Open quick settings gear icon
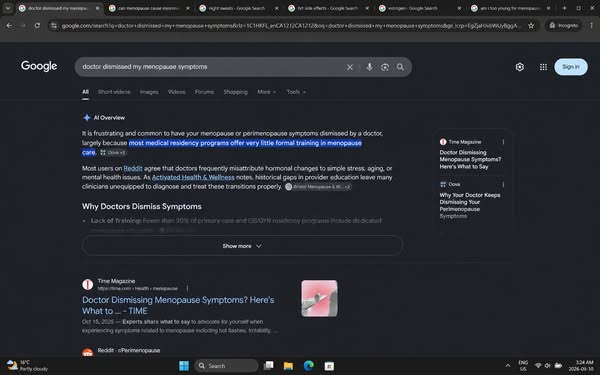This screenshot has height=375, width=600. [519, 67]
